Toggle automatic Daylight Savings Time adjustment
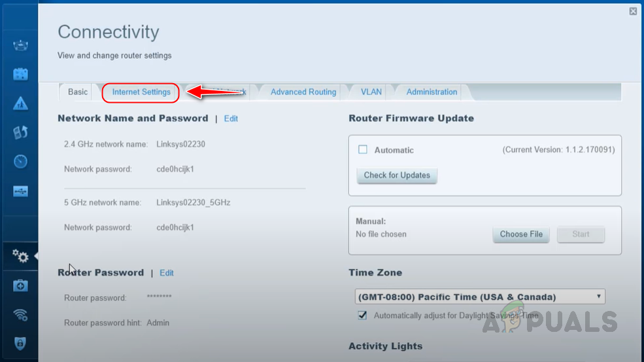This screenshot has height=362, width=644. (x=362, y=316)
